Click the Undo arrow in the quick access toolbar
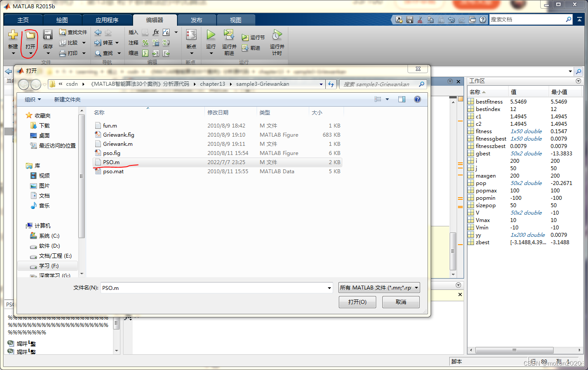Image resolution: width=588 pixels, height=370 pixels. [x=451, y=20]
